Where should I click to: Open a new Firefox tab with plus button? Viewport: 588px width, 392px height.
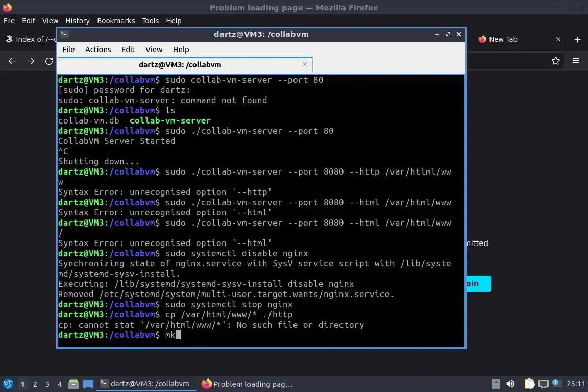[577, 39]
